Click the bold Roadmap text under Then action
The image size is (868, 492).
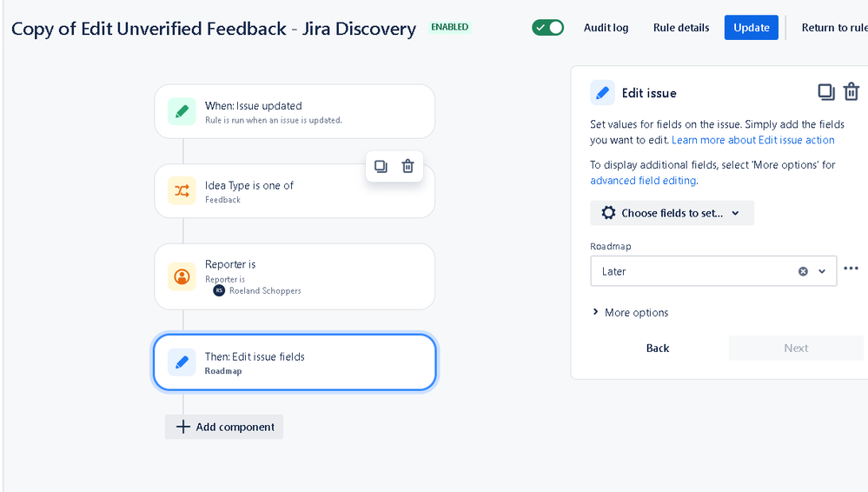pyautogui.click(x=223, y=371)
